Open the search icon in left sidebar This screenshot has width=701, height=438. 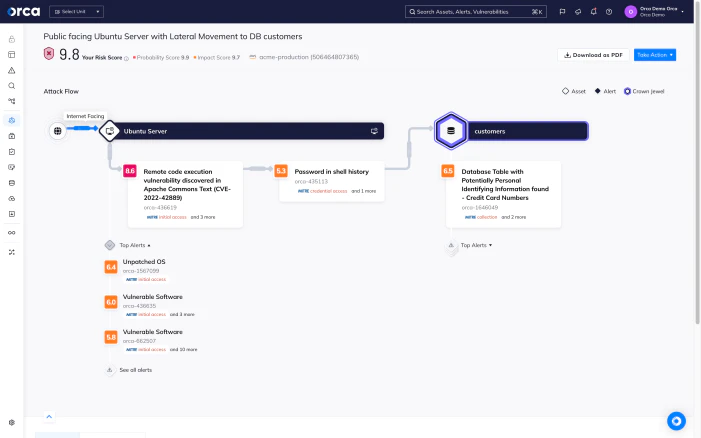pos(12,85)
